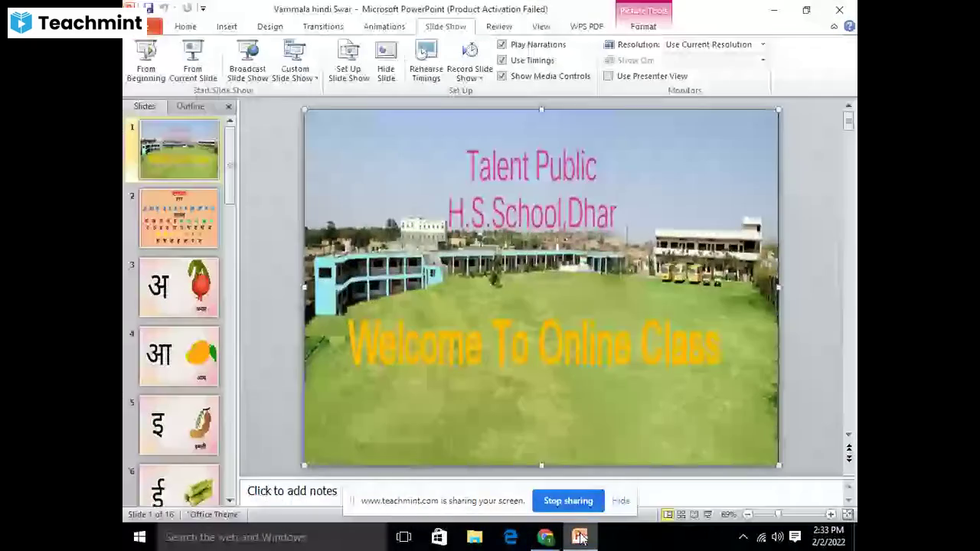Zoom out using minus button
980x551 pixels.
(x=748, y=514)
